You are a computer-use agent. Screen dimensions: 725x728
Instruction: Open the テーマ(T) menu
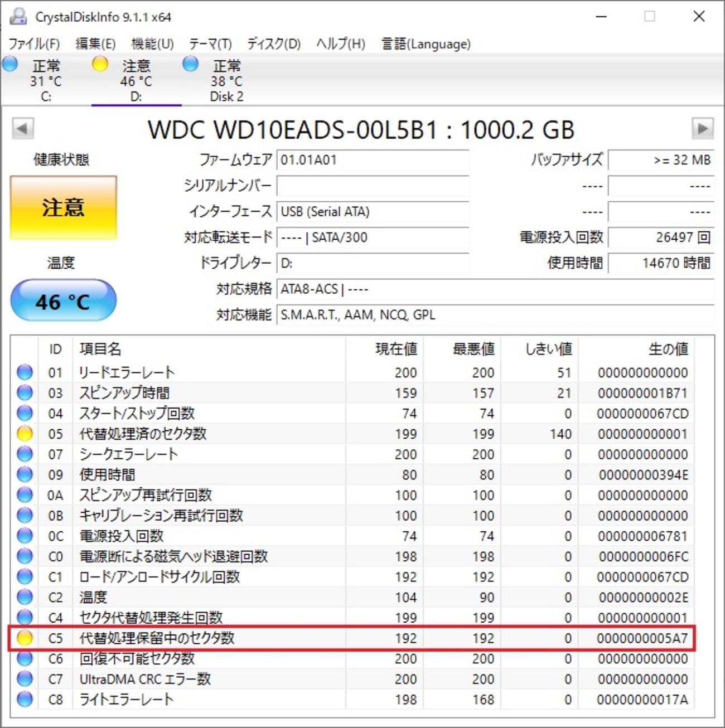[x=210, y=43]
